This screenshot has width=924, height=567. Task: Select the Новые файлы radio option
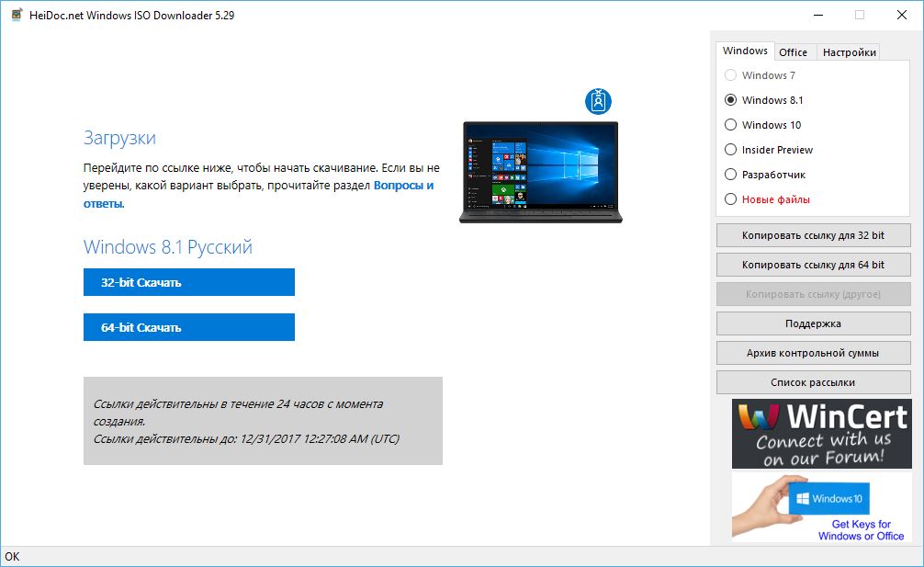click(731, 199)
